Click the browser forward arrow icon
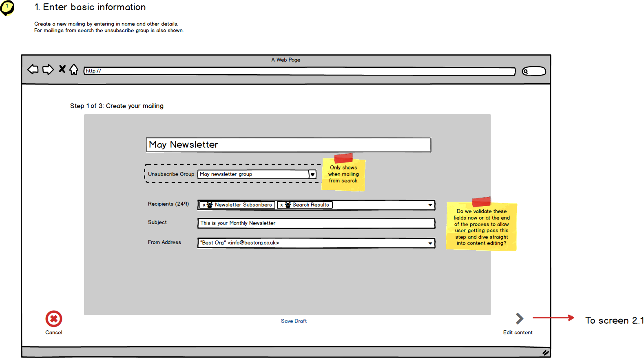 pyautogui.click(x=48, y=69)
